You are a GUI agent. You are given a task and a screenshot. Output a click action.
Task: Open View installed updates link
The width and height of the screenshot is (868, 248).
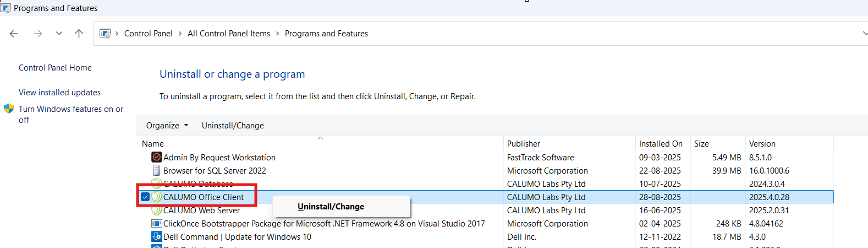click(59, 93)
